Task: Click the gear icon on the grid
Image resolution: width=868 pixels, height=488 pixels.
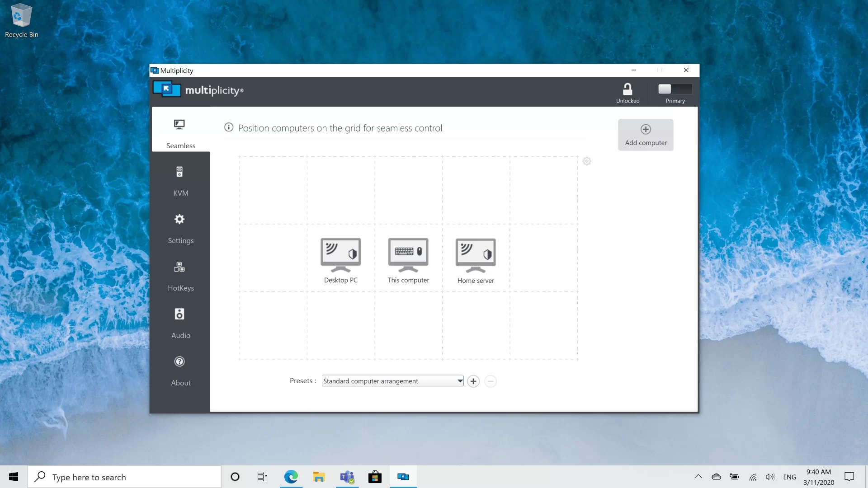Action: click(586, 161)
